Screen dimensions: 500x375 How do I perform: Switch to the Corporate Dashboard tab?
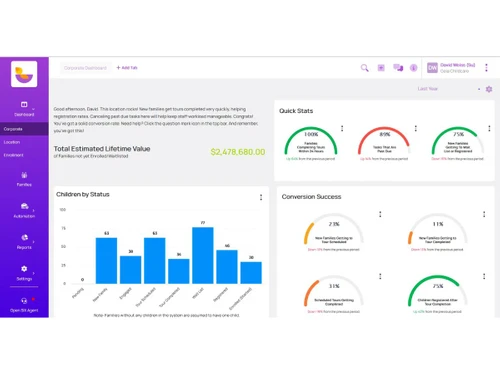pyautogui.click(x=85, y=68)
